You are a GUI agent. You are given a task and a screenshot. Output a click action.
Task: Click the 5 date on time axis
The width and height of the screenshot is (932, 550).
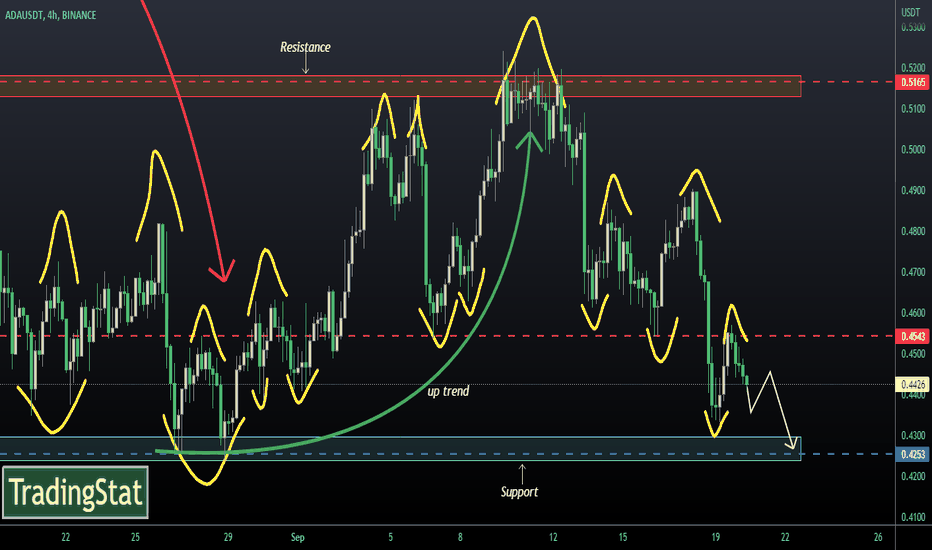coord(391,537)
